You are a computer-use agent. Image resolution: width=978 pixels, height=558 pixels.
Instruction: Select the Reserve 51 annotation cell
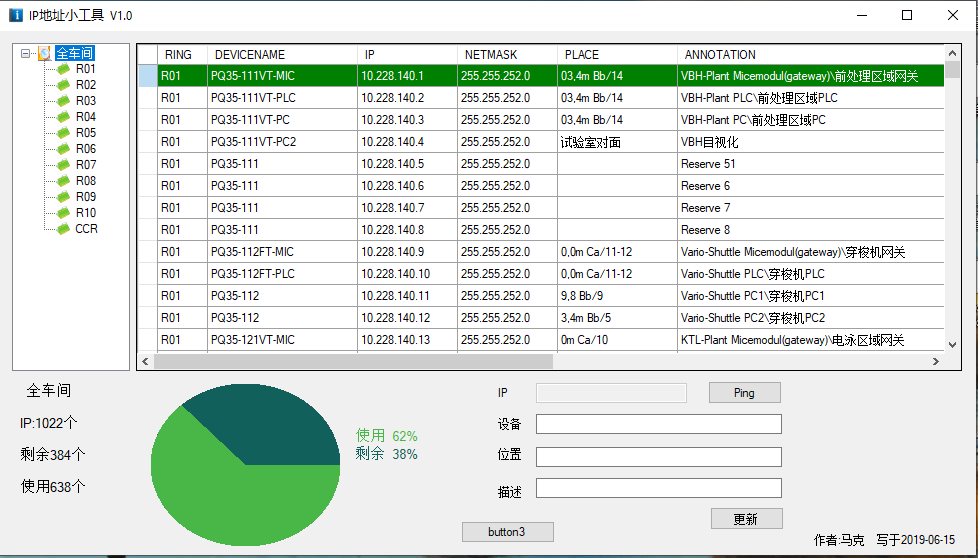click(810, 164)
